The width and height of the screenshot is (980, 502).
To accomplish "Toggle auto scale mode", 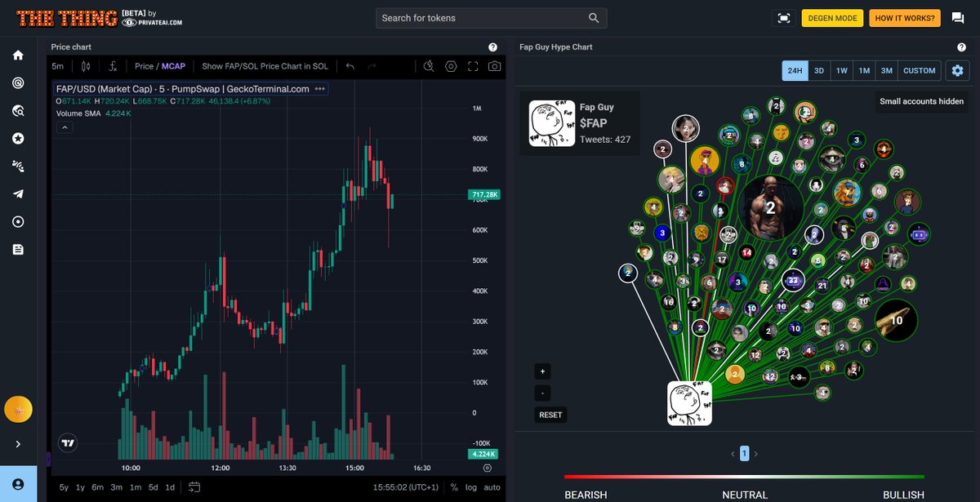I will pyautogui.click(x=492, y=487).
